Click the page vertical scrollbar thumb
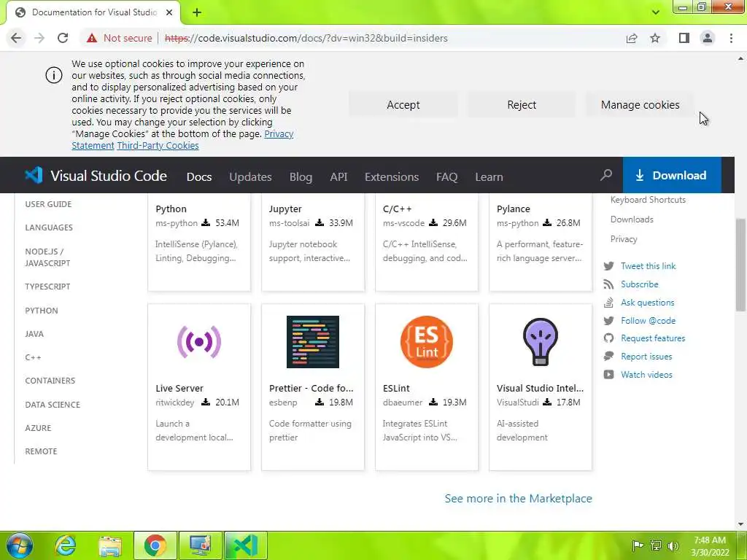Viewport: 747px width, 560px height. coord(740,265)
